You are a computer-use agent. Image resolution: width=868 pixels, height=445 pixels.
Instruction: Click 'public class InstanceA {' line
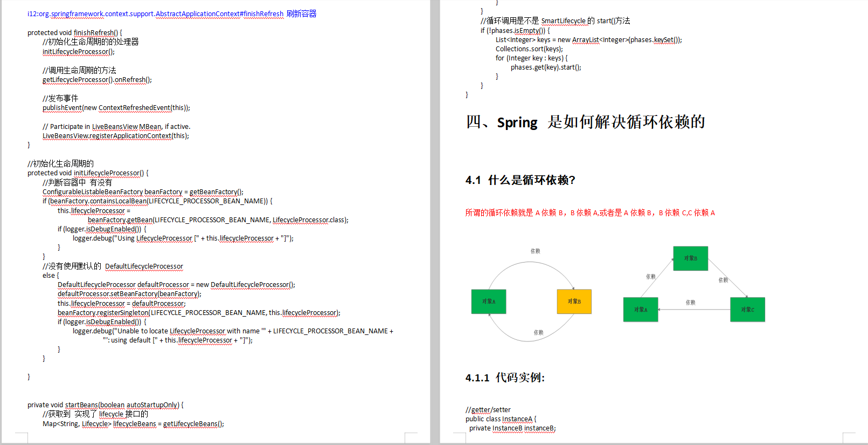tap(501, 419)
